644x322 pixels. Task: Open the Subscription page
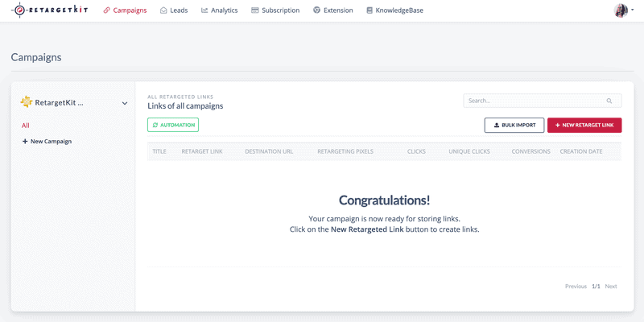click(275, 10)
